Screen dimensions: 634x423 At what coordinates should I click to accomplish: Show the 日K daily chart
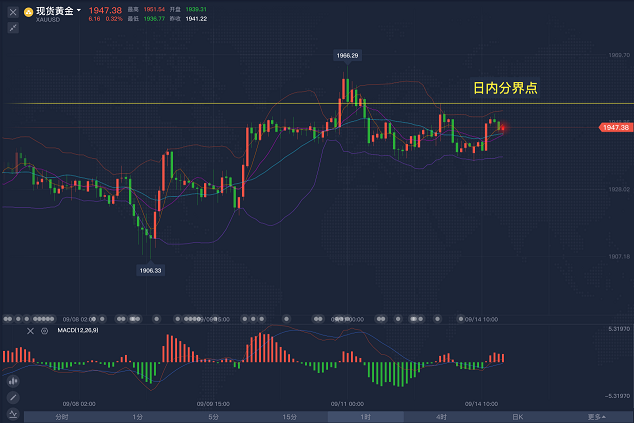point(517,416)
